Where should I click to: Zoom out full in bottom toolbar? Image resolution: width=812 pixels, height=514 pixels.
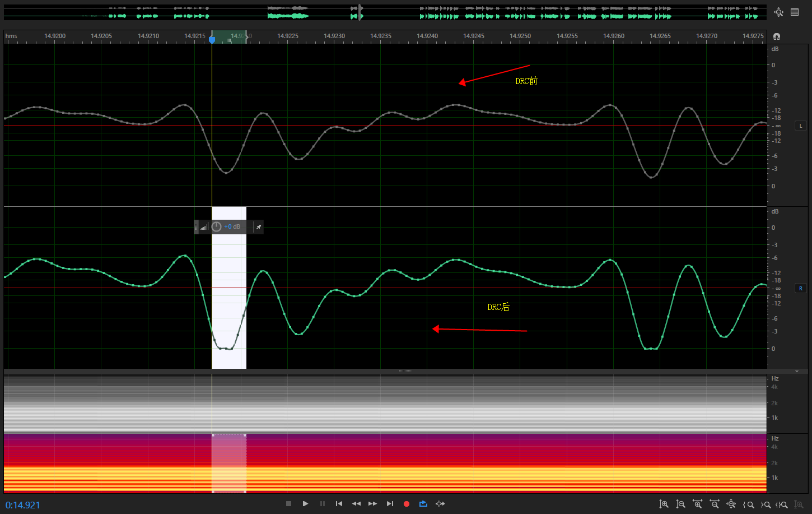coord(731,504)
